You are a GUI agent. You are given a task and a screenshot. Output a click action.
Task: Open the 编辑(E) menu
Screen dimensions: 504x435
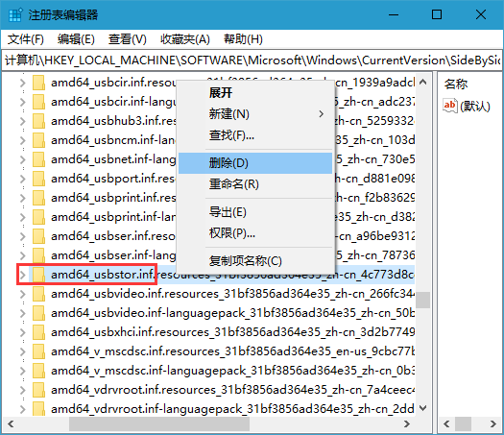[x=76, y=39]
